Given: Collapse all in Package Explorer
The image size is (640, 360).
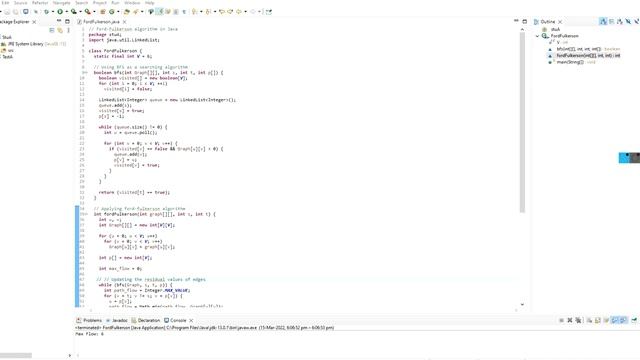Looking at the screenshot, I should pyautogui.click(x=52, y=30).
